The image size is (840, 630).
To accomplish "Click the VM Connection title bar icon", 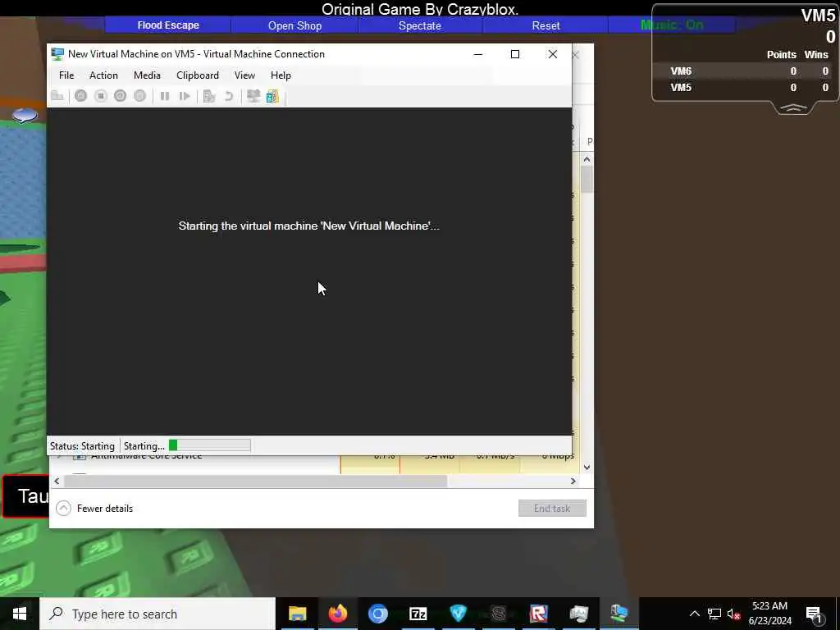I will click(57, 54).
